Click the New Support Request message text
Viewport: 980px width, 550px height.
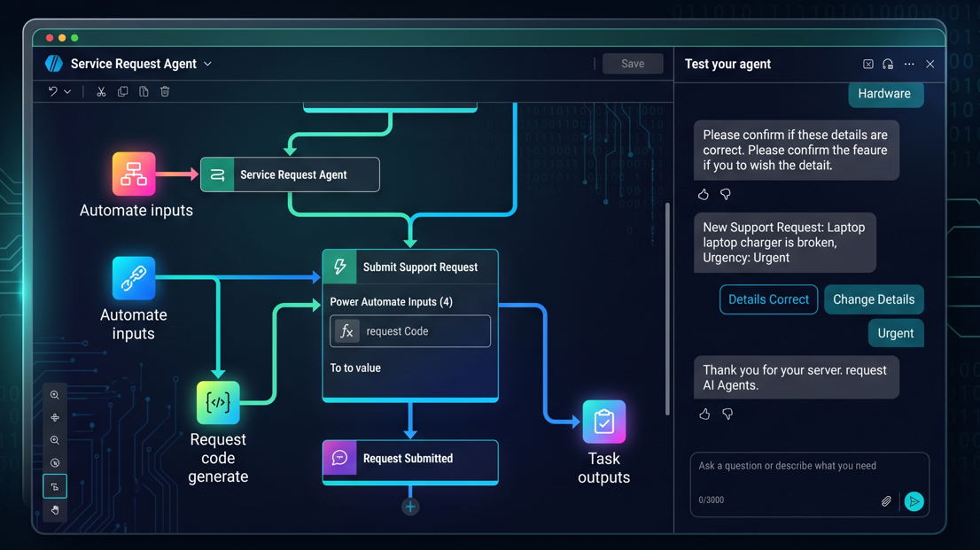tap(784, 243)
